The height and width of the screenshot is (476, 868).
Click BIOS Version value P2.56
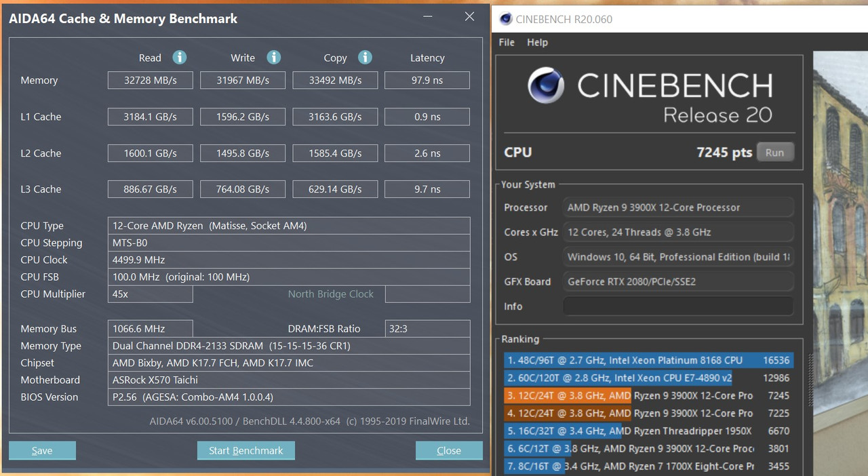pos(289,397)
